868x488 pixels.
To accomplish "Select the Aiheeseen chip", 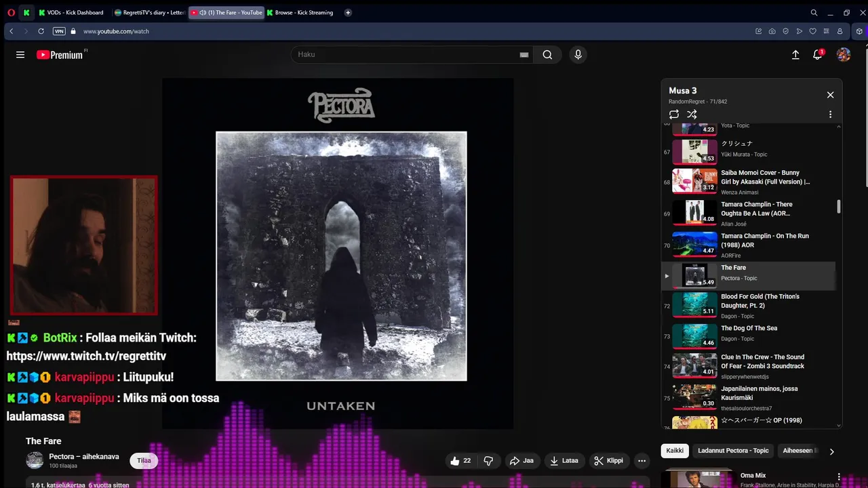I will 800,451.
